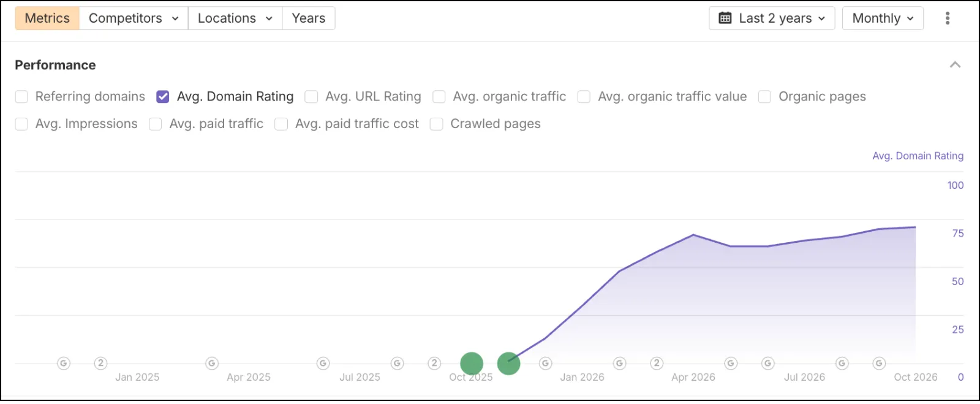
Task: Enable the Avg. URL Rating checkbox
Action: (x=311, y=97)
